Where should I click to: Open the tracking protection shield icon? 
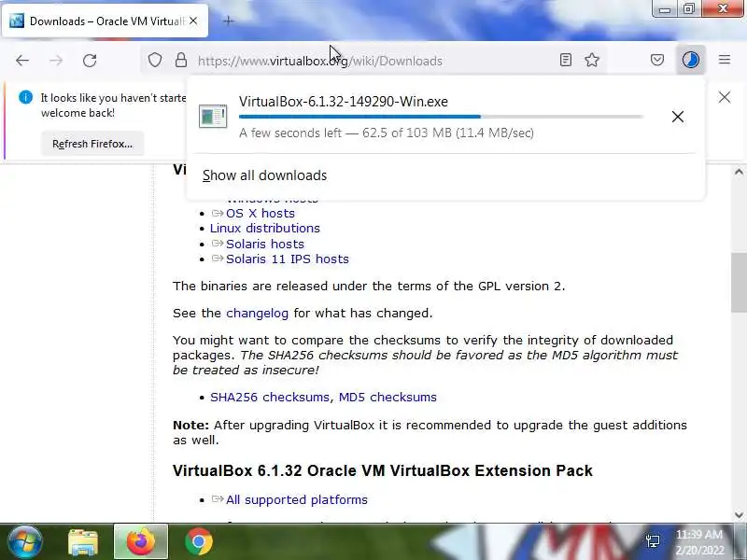155,61
